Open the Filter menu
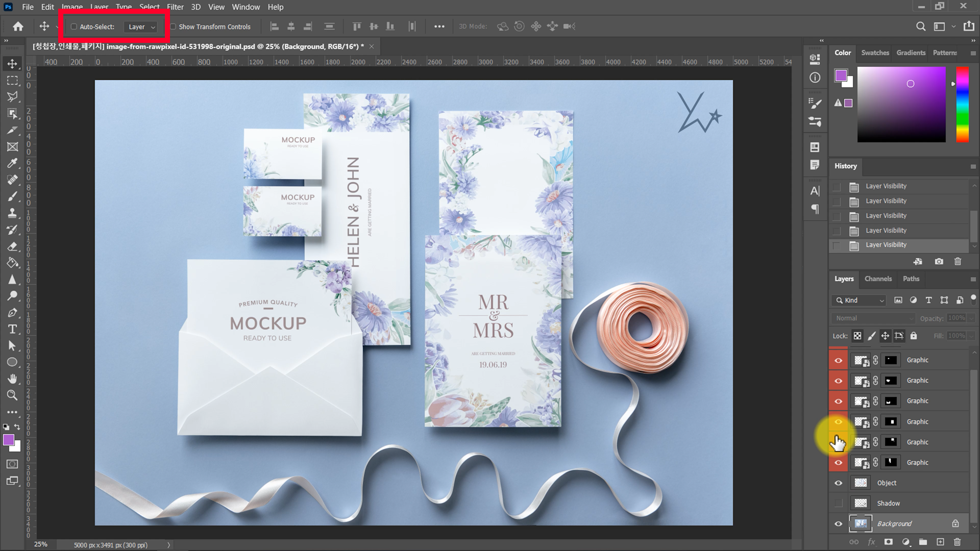The width and height of the screenshot is (980, 551). coord(175,7)
